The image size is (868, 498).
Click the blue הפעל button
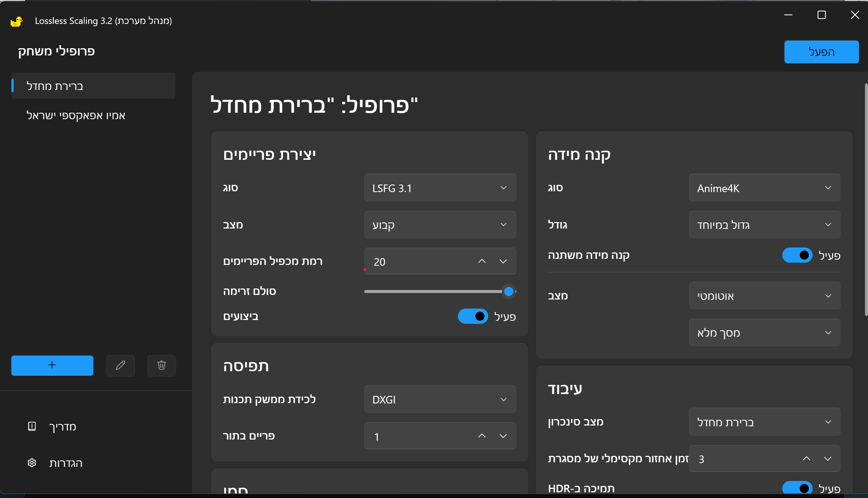(821, 52)
